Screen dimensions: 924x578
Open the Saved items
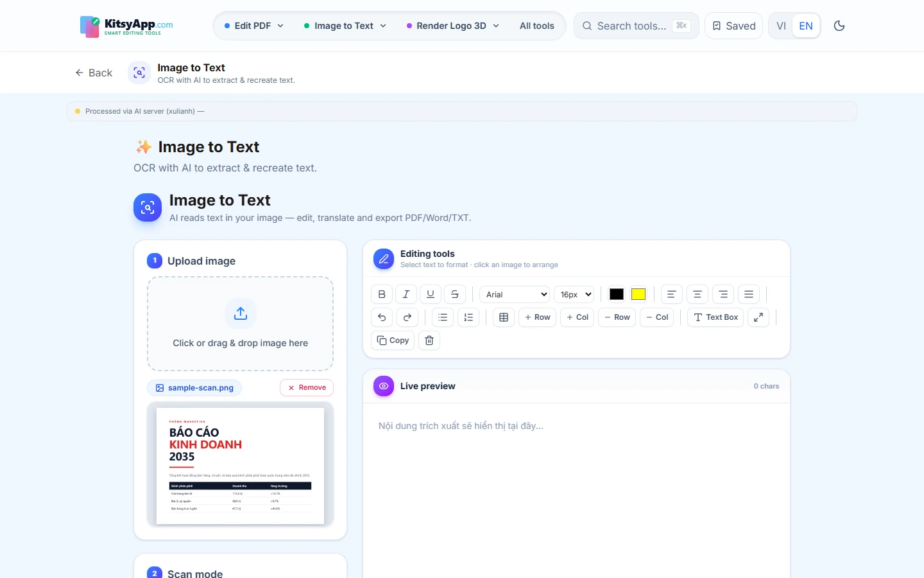[x=733, y=26]
